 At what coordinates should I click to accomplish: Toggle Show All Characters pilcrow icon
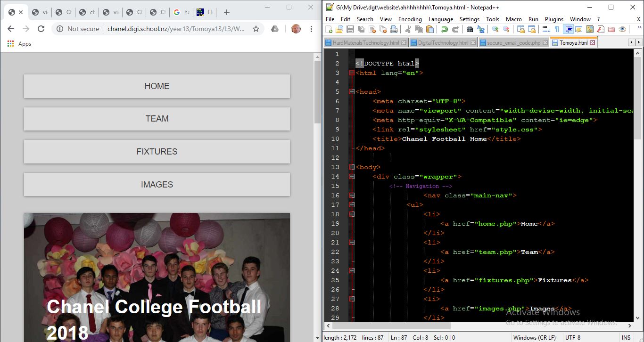pos(557,29)
